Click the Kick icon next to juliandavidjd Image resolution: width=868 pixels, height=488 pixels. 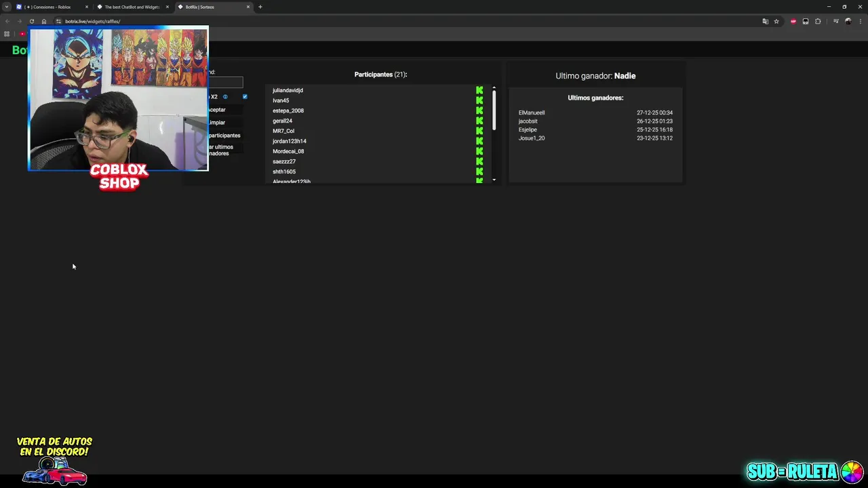pos(479,90)
